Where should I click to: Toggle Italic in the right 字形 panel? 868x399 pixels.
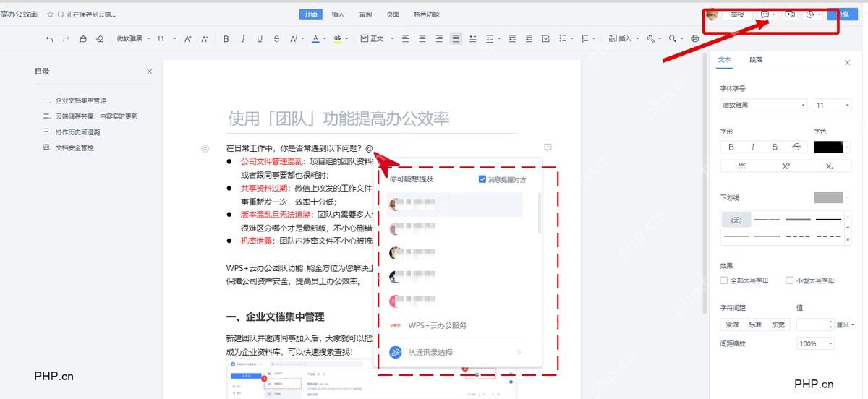[x=753, y=147]
